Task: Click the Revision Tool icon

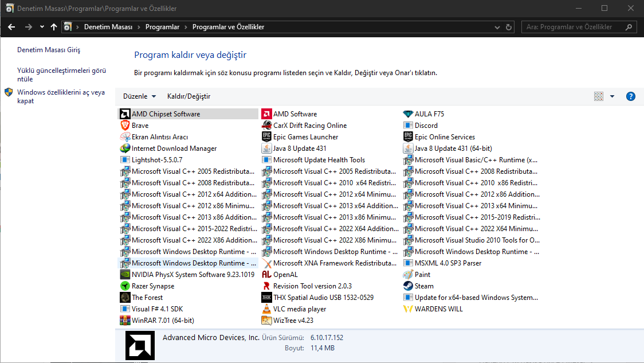Action: [x=266, y=286]
